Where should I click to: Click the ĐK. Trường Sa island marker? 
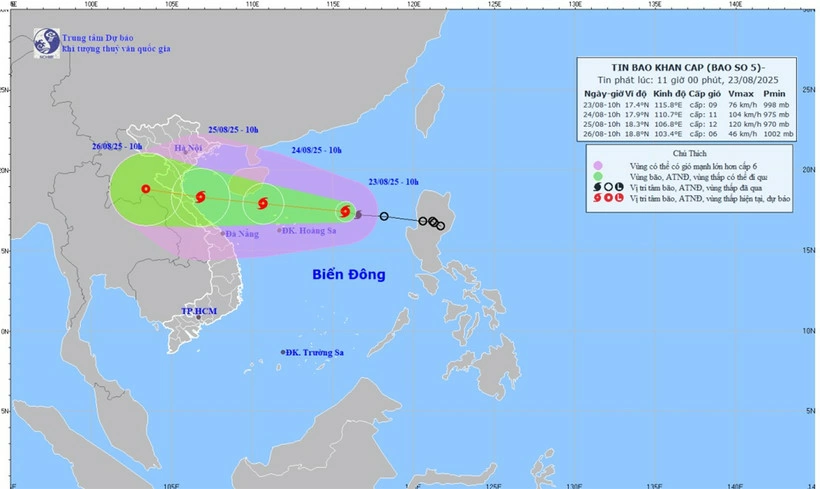[x=284, y=352]
